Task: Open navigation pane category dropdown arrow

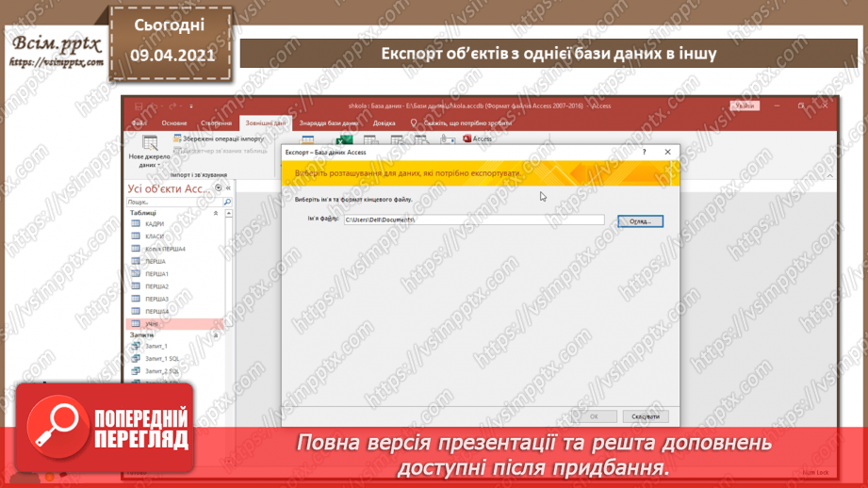Action: (218, 188)
